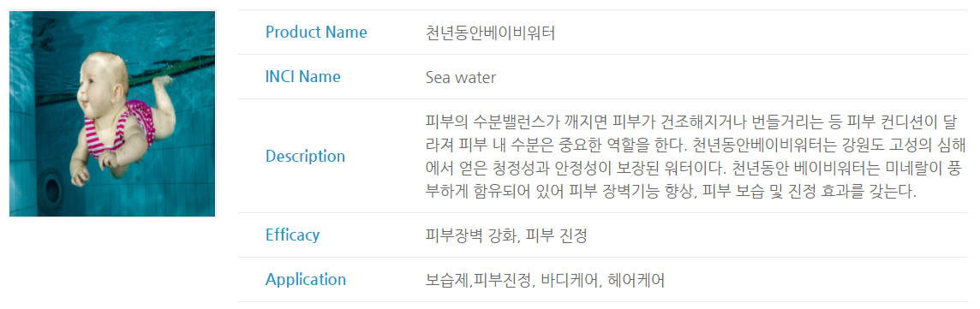The height and width of the screenshot is (309, 980).
Task: Click the Sea water INCI value
Action: [x=461, y=77]
